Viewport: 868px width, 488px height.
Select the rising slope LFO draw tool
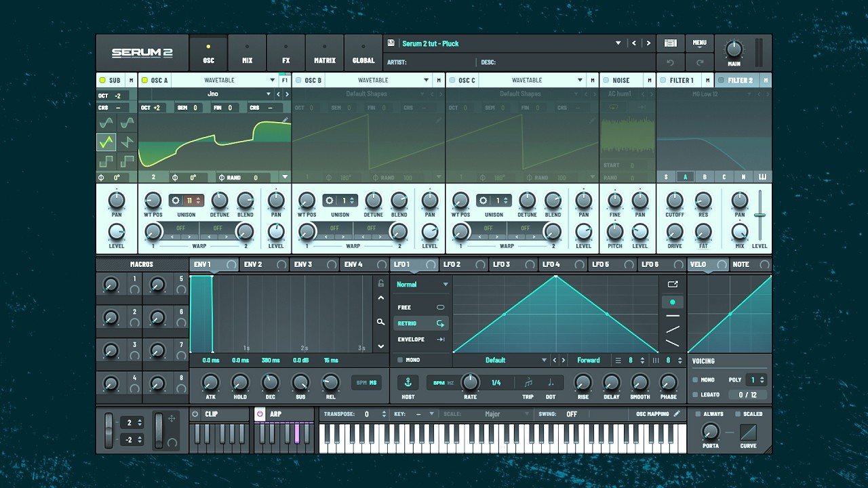(673, 329)
